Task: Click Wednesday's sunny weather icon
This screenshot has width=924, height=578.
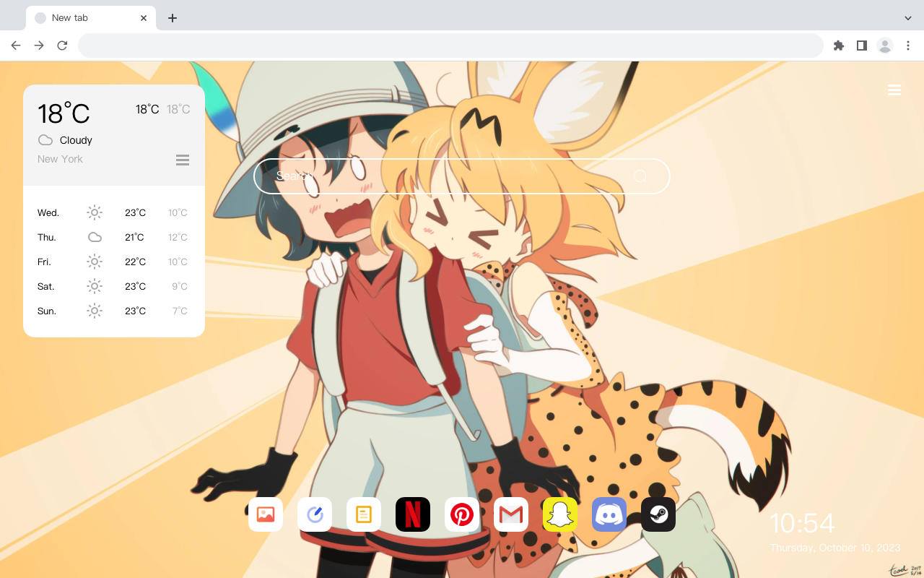Action: tap(95, 212)
